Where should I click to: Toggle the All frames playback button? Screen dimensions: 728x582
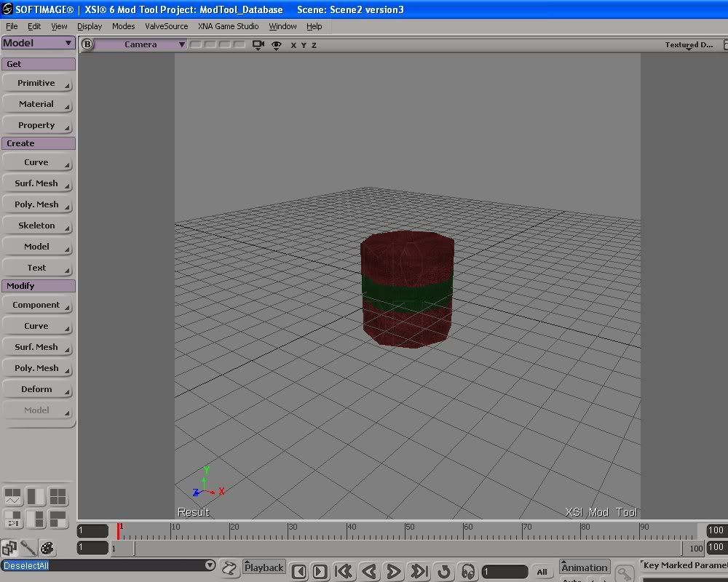[x=542, y=572]
